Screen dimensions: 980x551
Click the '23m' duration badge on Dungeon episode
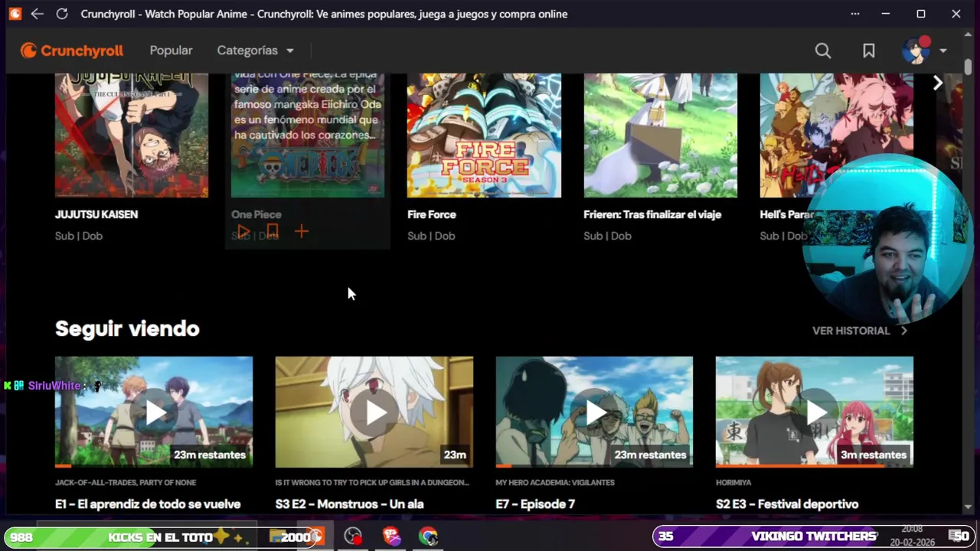[x=455, y=455]
